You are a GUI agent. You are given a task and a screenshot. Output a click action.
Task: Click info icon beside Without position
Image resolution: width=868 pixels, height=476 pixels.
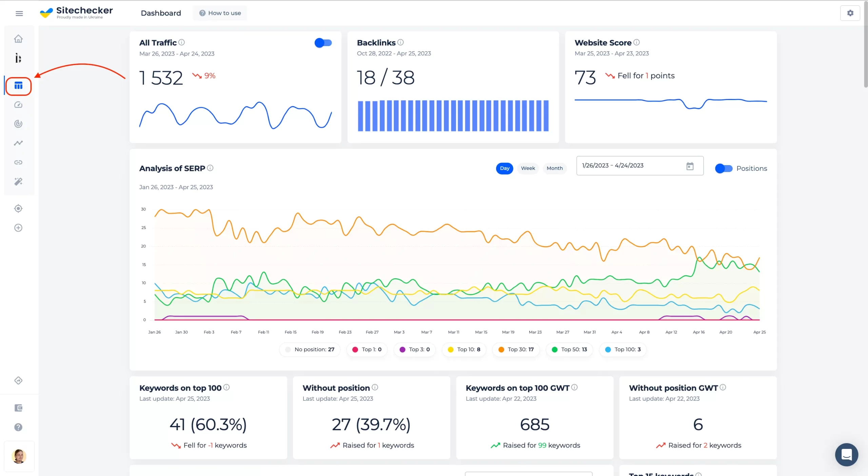[x=375, y=387]
